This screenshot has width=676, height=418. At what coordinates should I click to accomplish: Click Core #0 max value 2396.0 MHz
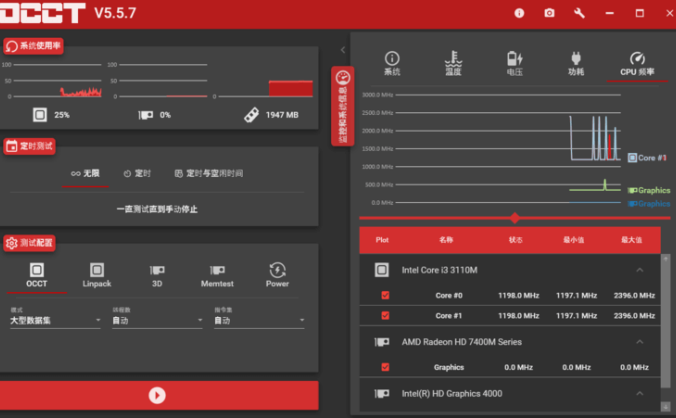pyautogui.click(x=634, y=296)
